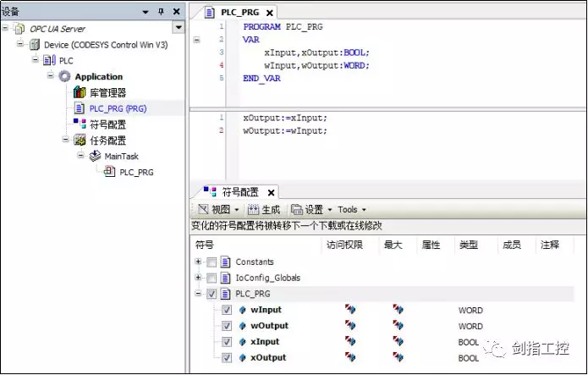The width and height of the screenshot is (588, 375).
Task: Click the Library Manager (库管理器) icon
Action: tap(80, 92)
